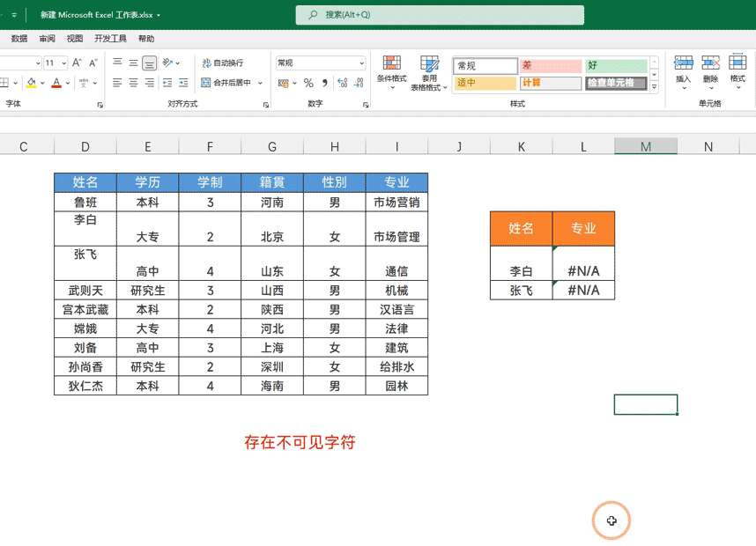Click the text orientation icon
The width and height of the screenshot is (756, 546).
167,63
